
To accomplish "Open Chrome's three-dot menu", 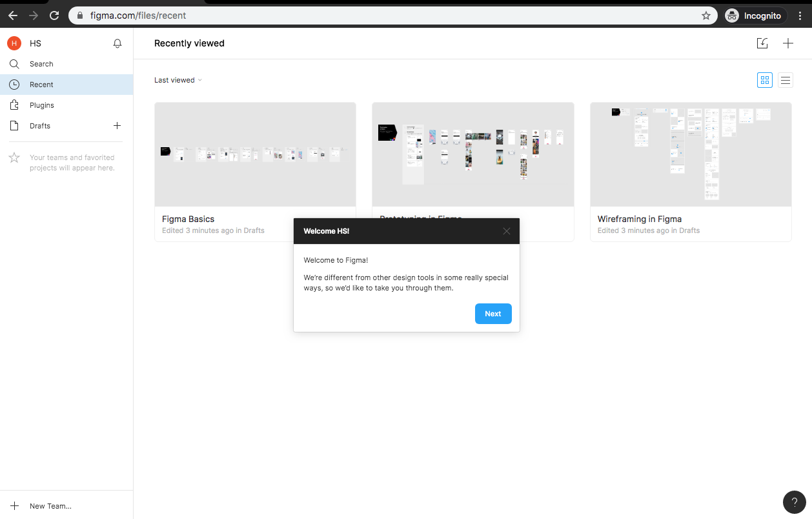I will coord(800,15).
